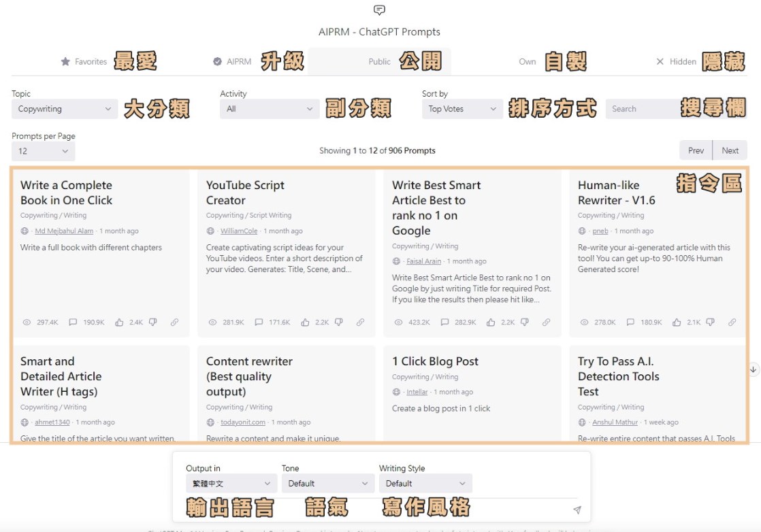761x532 pixels.
Task: Click thumbs up on Write a Complete Book
Action: point(119,322)
